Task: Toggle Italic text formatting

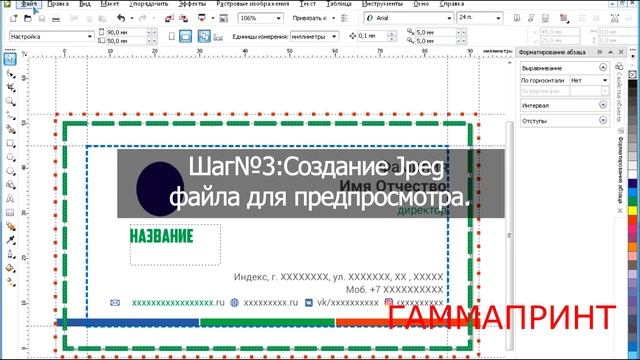Action: tap(531, 18)
